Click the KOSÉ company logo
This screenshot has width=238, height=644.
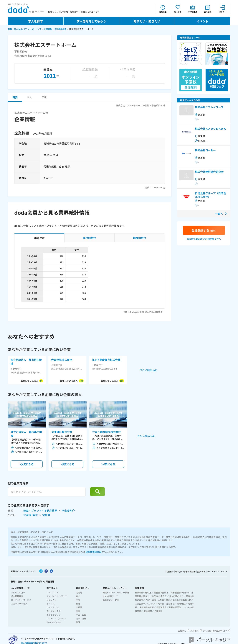point(186,153)
